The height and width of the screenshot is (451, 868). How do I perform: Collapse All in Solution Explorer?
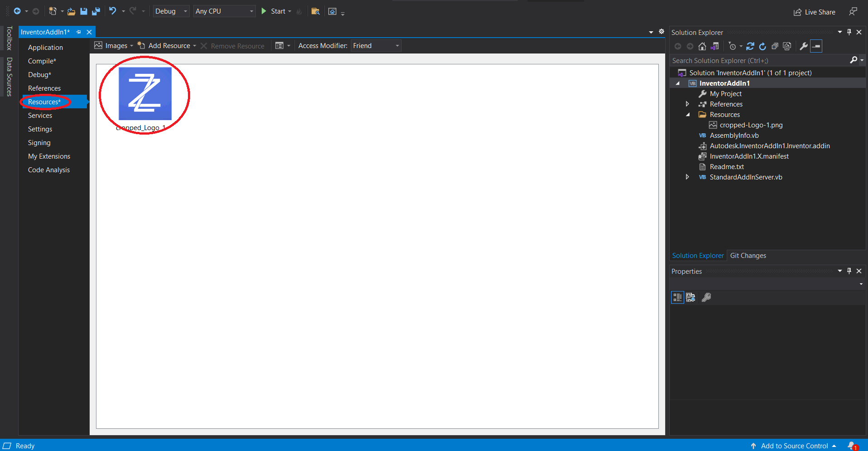[x=775, y=46]
